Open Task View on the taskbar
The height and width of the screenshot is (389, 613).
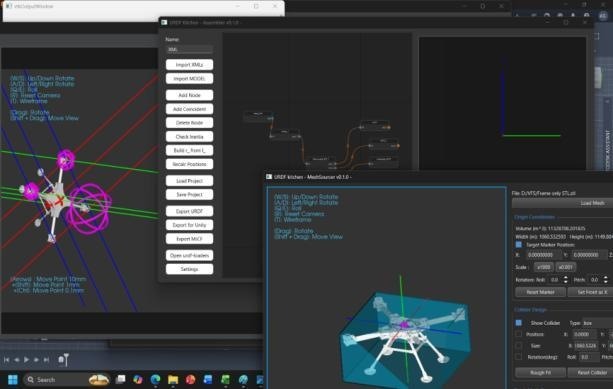tap(121, 380)
